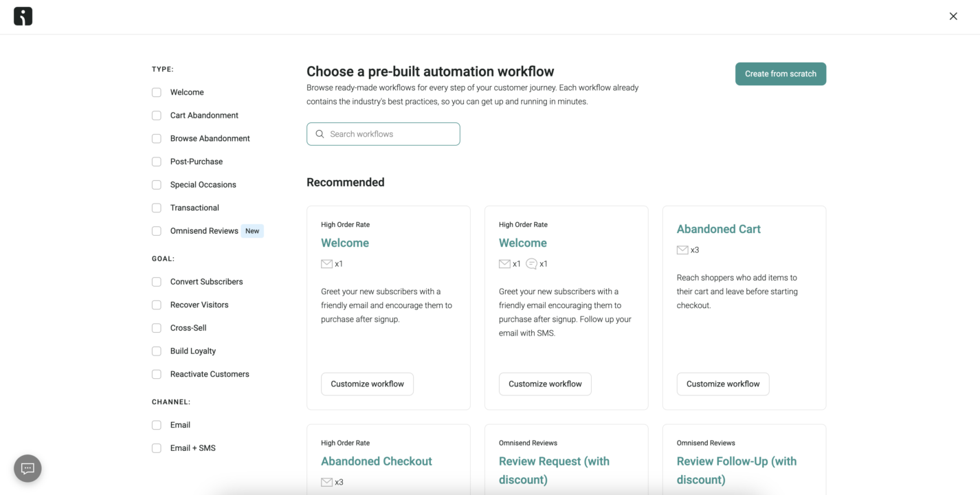
Task: Click email icon on Abandoned Checkout card
Action: 327,482
